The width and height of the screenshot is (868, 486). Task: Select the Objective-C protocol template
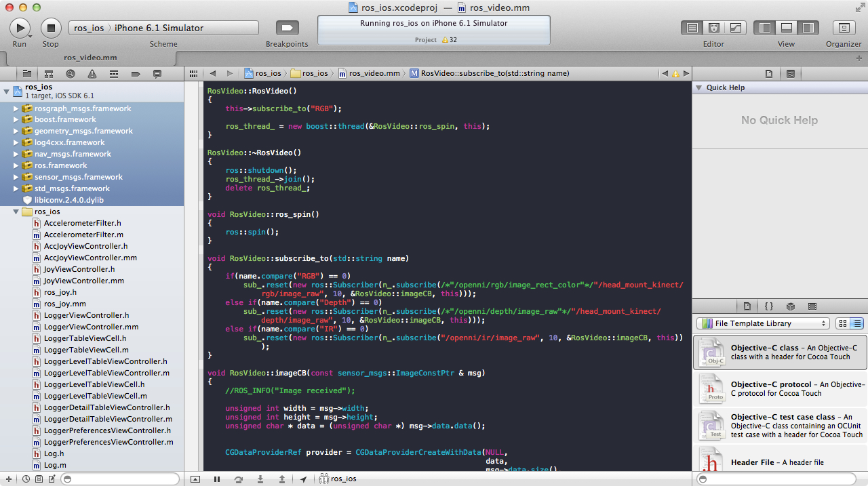(x=780, y=388)
